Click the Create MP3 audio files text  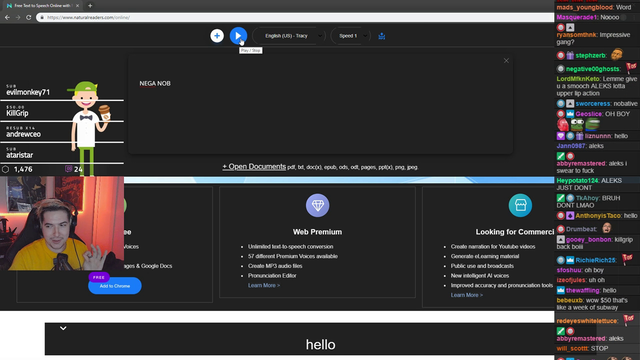click(275, 266)
